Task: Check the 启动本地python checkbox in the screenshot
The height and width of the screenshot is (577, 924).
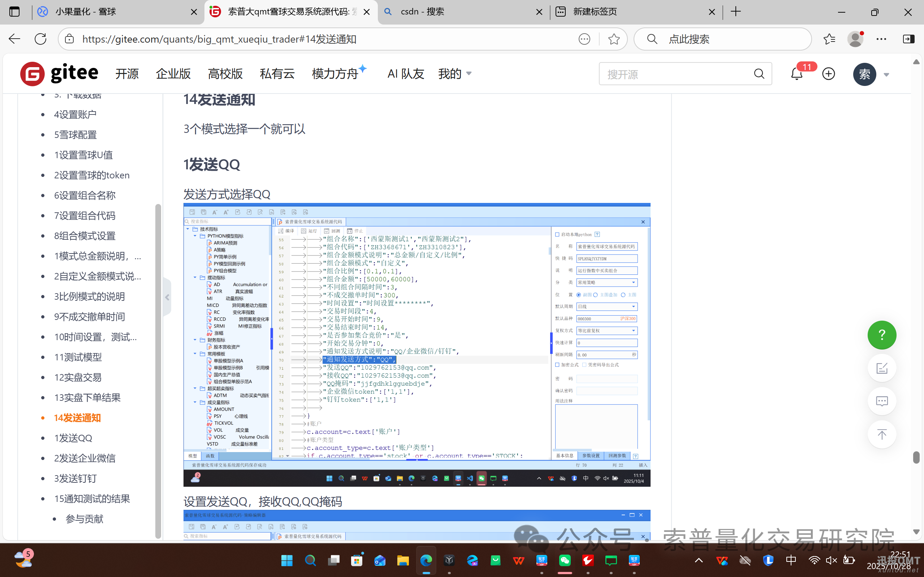Action: tap(558, 234)
